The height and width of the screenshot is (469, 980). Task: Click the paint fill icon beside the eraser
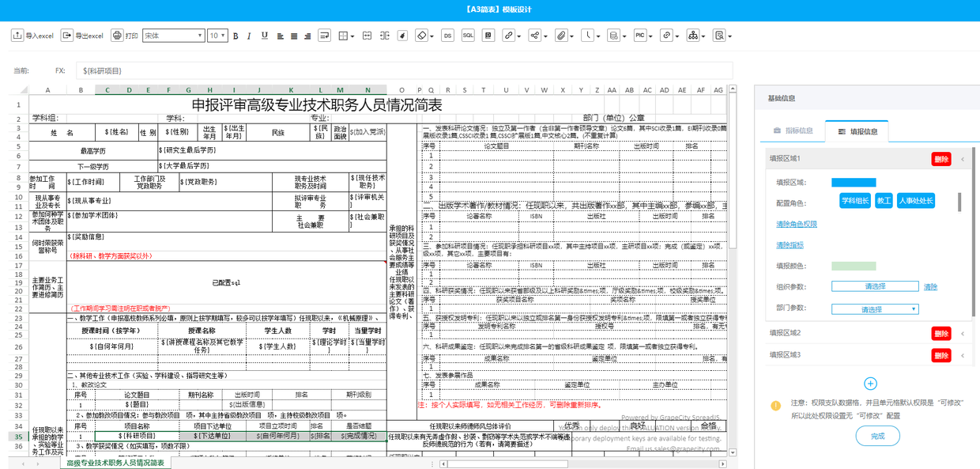point(402,36)
